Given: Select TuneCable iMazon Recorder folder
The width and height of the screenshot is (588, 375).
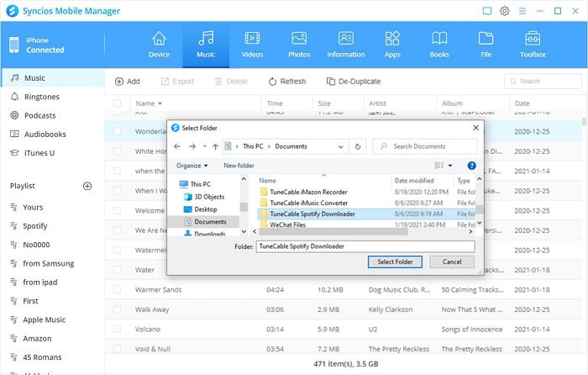Looking at the screenshot, I should 308,192.
